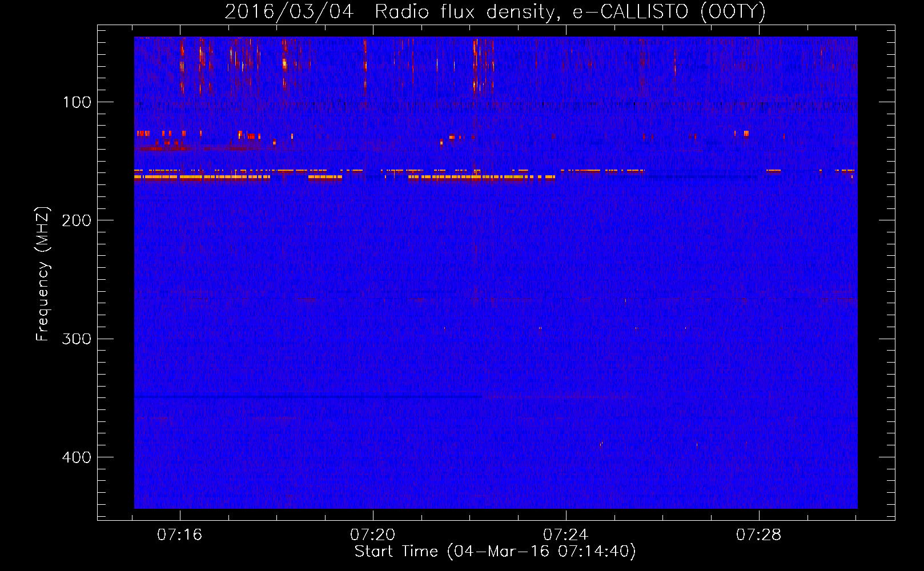Select the 300 frequency tick label
This screenshot has height=571, width=924.
point(77,339)
